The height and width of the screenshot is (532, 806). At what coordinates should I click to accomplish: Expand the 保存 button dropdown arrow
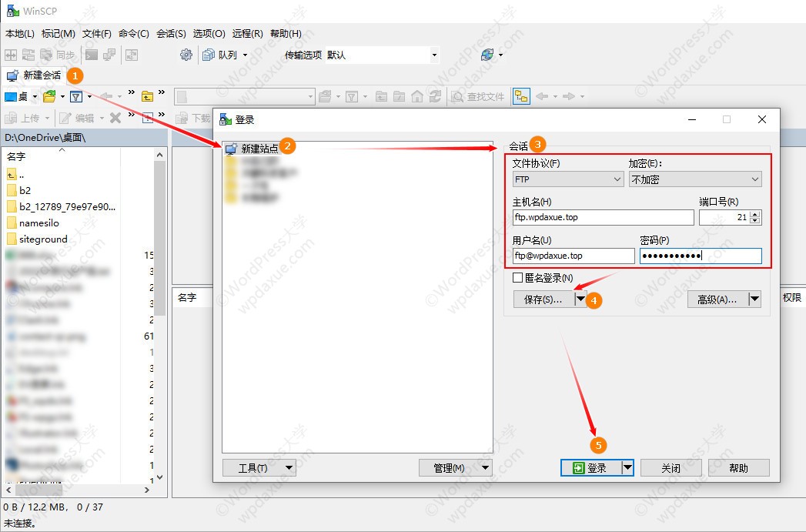[x=580, y=299]
